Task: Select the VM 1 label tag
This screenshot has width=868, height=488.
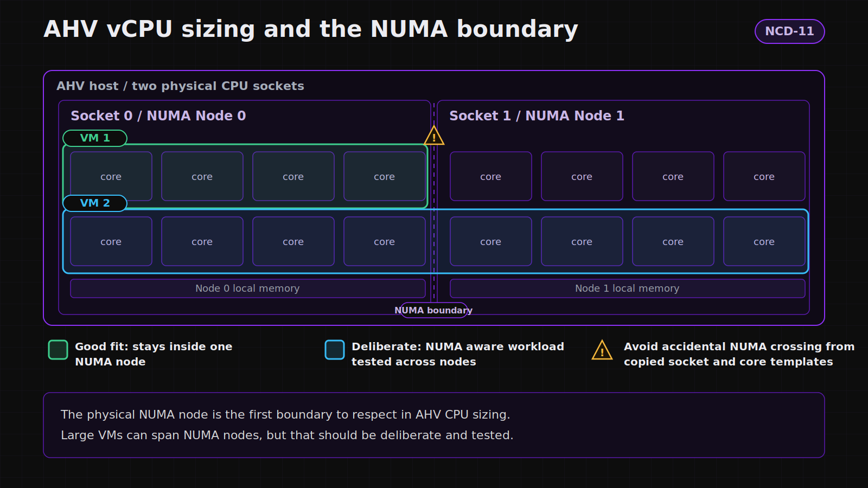Action: (x=95, y=138)
